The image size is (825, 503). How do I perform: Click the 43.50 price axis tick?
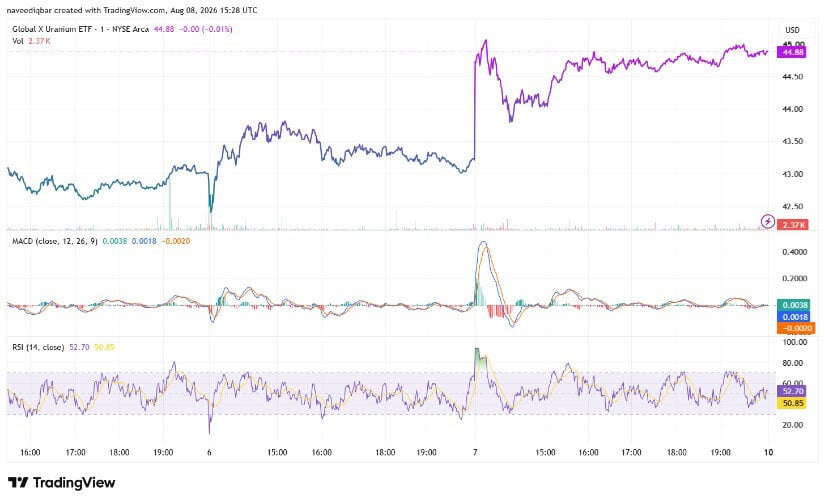tap(793, 142)
